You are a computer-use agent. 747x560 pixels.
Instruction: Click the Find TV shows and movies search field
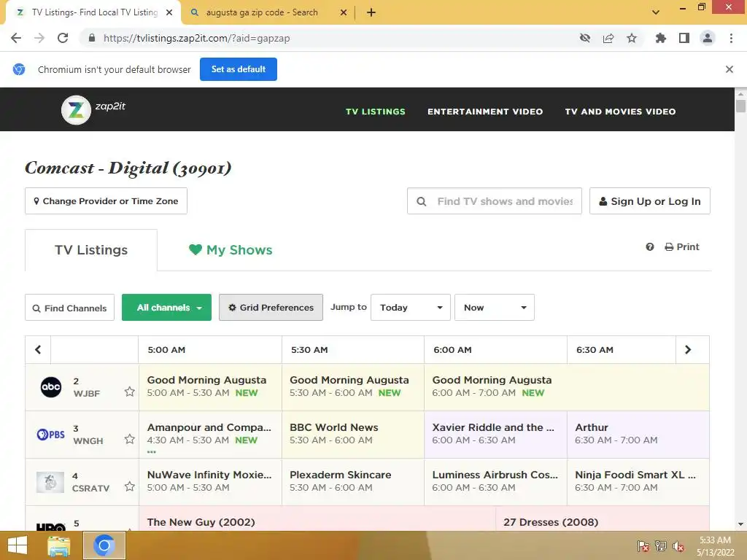pos(495,201)
